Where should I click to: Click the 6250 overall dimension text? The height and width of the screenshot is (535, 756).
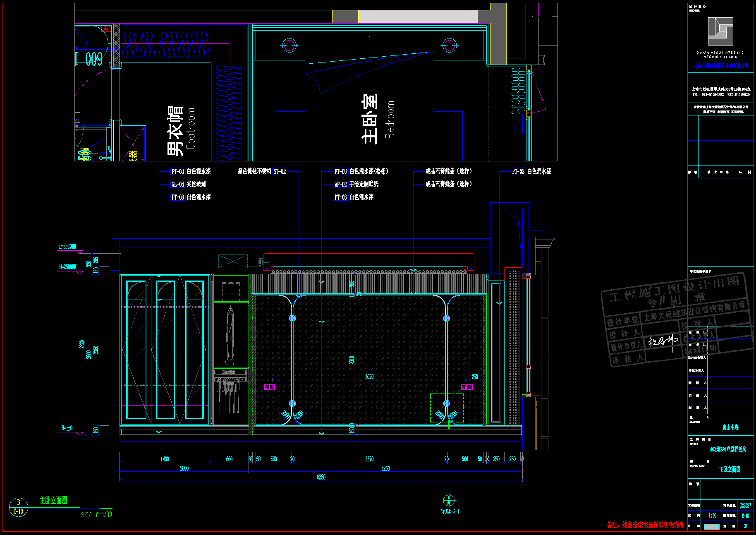click(321, 477)
